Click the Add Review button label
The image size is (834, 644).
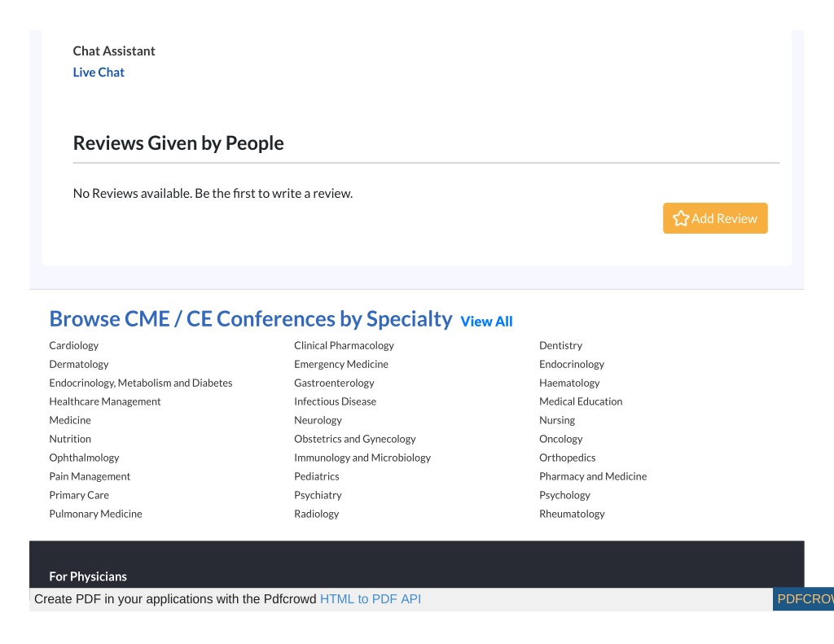coord(724,218)
